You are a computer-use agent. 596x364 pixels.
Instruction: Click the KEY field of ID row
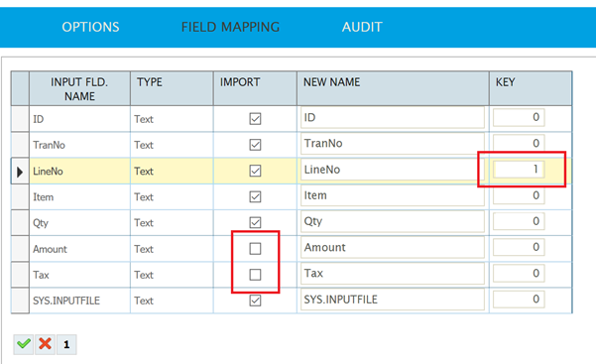tap(519, 117)
